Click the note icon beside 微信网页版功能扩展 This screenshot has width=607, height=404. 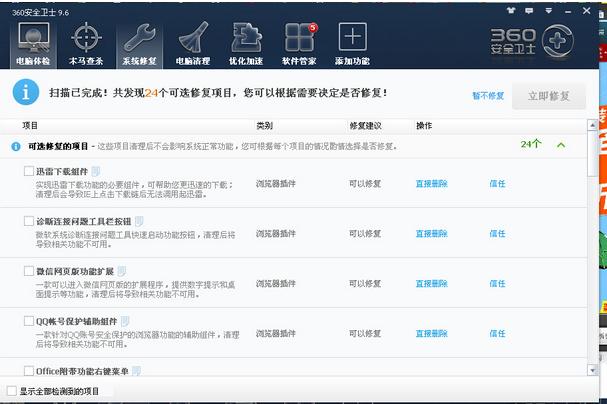pyautogui.click(x=122, y=271)
